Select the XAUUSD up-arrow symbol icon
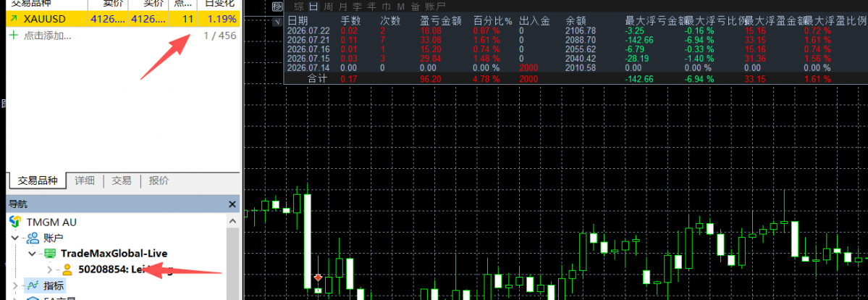 [13, 20]
